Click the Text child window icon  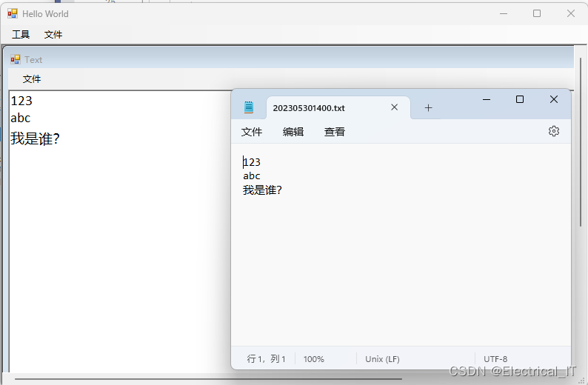click(16, 60)
